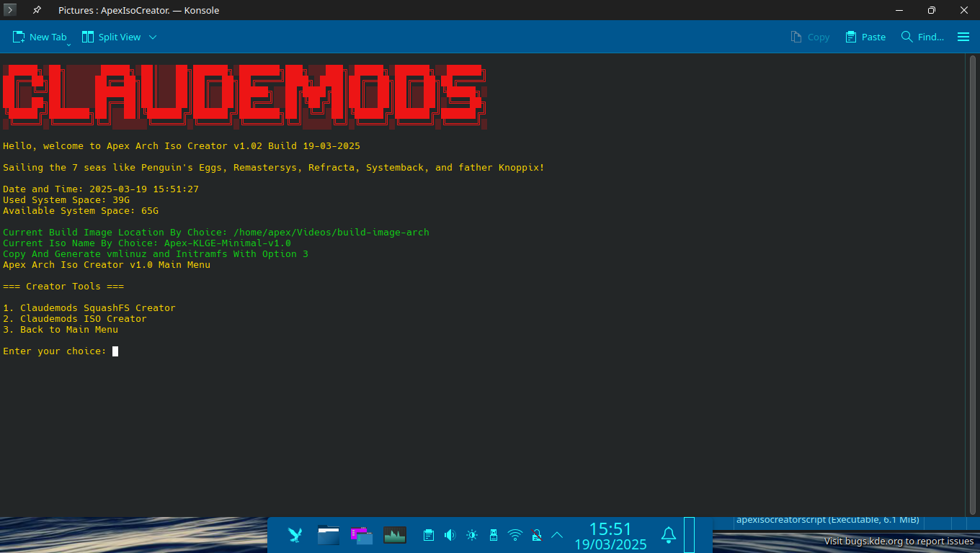The image size is (980, 553).
Task: Click the crossed-out lock tray icon
Action: [536, 535]
